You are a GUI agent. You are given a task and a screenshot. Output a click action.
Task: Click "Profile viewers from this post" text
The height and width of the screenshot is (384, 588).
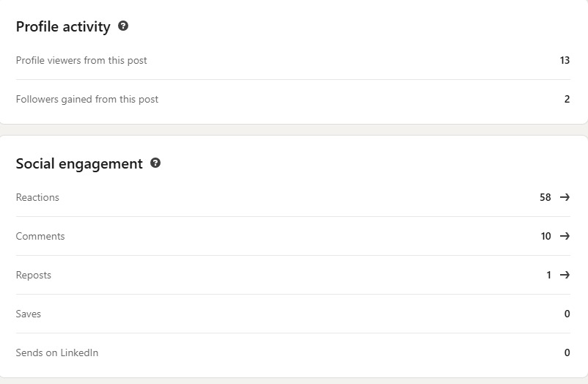coord(81,60)
